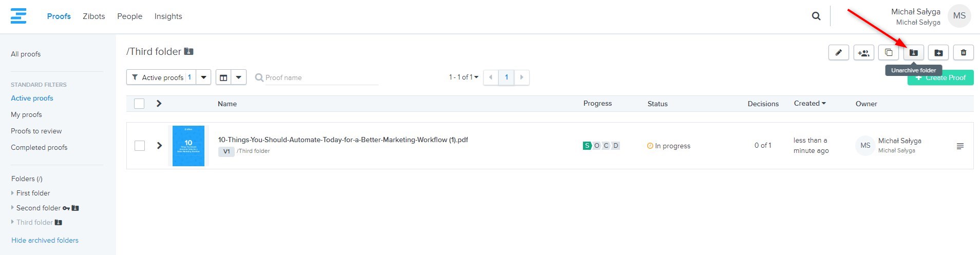
Task: Check the box for the PDF proof
Action: tap(139, 146)
